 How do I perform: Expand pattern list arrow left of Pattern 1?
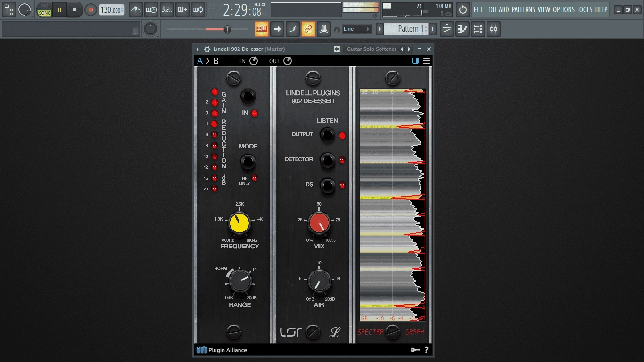coord(380,29)
